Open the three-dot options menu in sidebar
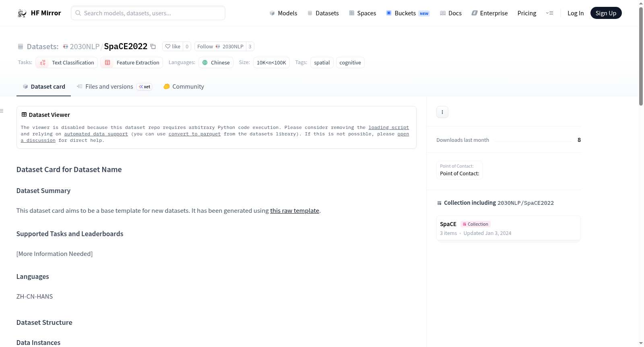Image resolution: width=644 pixels, height=347 pixels. pos(442,112)
